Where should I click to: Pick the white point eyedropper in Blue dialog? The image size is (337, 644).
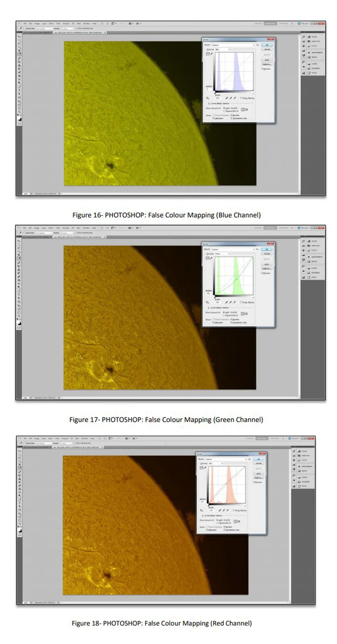pyautogui.click(x=235, y=98)
